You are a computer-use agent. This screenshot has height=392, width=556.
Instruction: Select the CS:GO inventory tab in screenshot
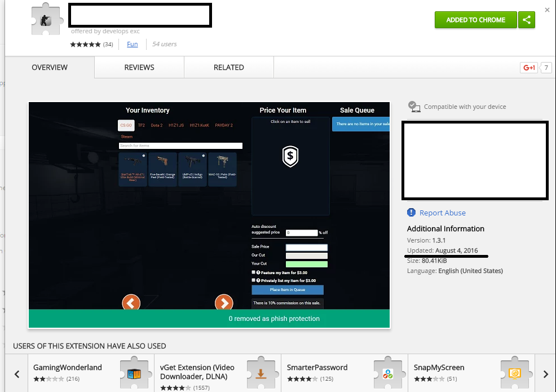pos(126,125)
